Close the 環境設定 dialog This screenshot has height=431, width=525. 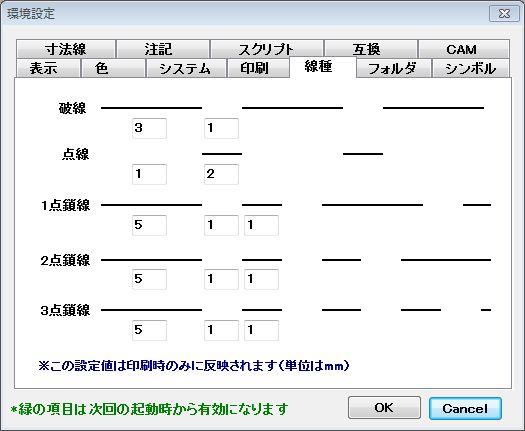pyautogui.click(x=504, y=14)
